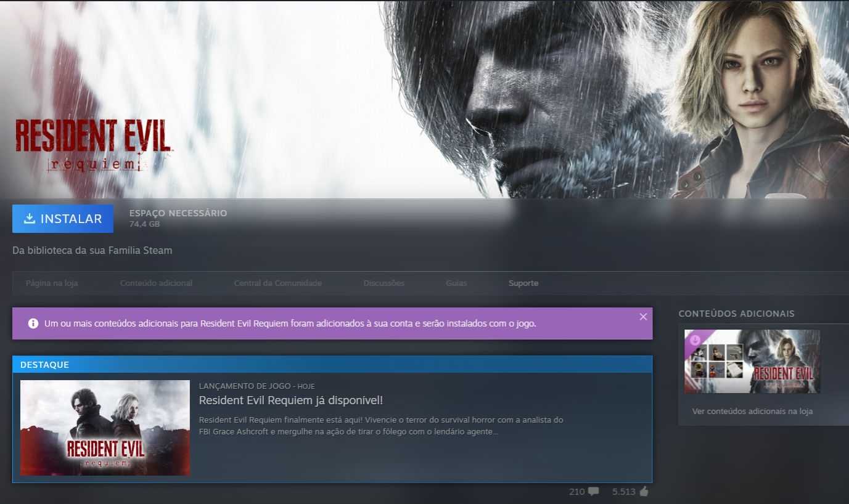The width and height of the screenshot is (849, 504).
Task: Go to Central da Comunidade tab
Action: tap(277, 283)
